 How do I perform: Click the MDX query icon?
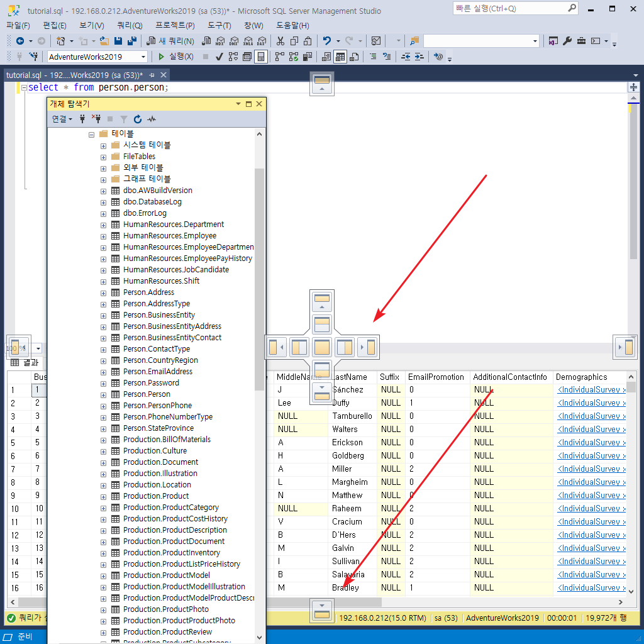pos(220,41)
